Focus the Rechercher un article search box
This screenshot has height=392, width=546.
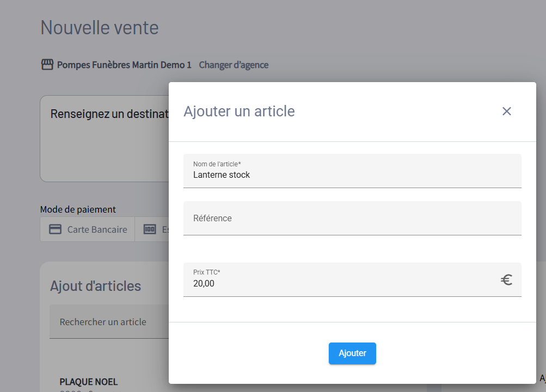click(x=103, y=322)
